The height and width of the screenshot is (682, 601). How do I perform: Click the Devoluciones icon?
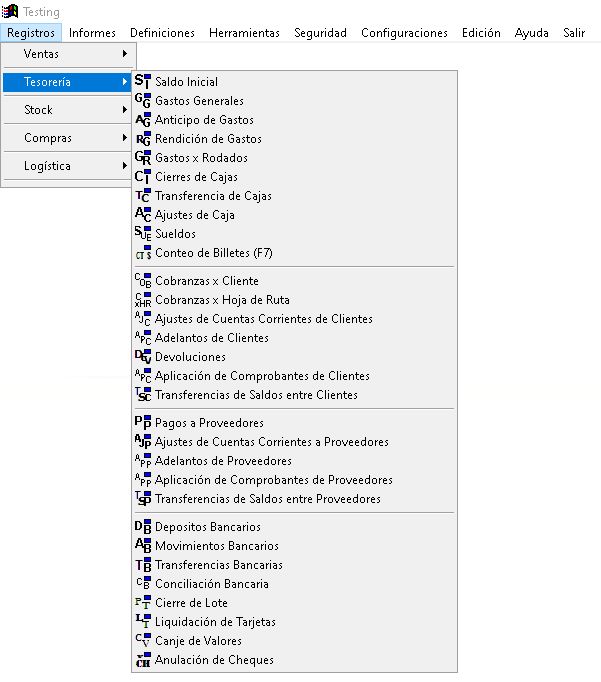pos(142,357)
